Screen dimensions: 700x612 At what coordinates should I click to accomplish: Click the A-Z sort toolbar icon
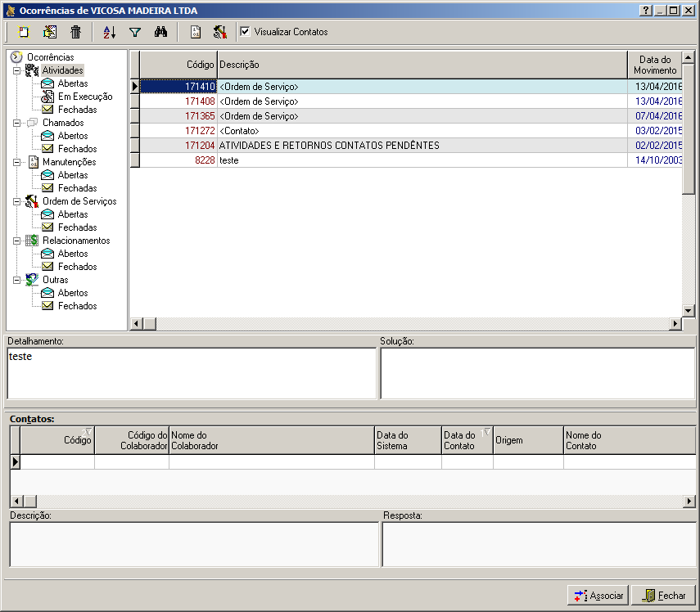110,32
